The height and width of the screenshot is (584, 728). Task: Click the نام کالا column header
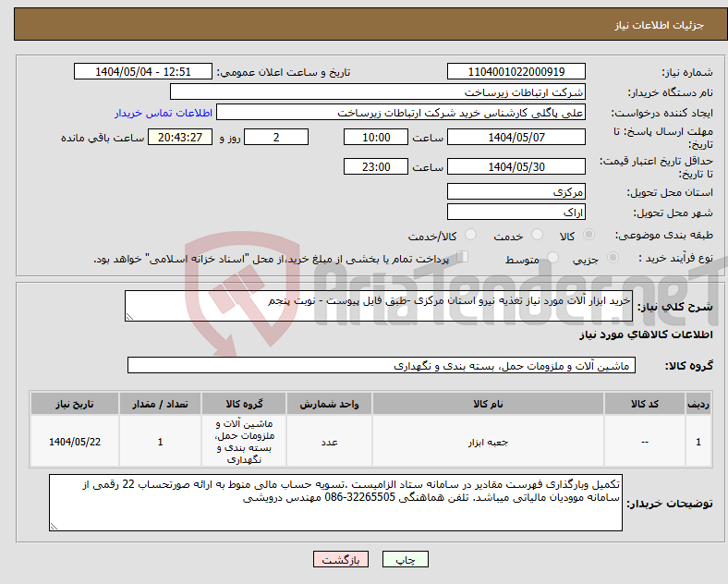pos(488,404)
